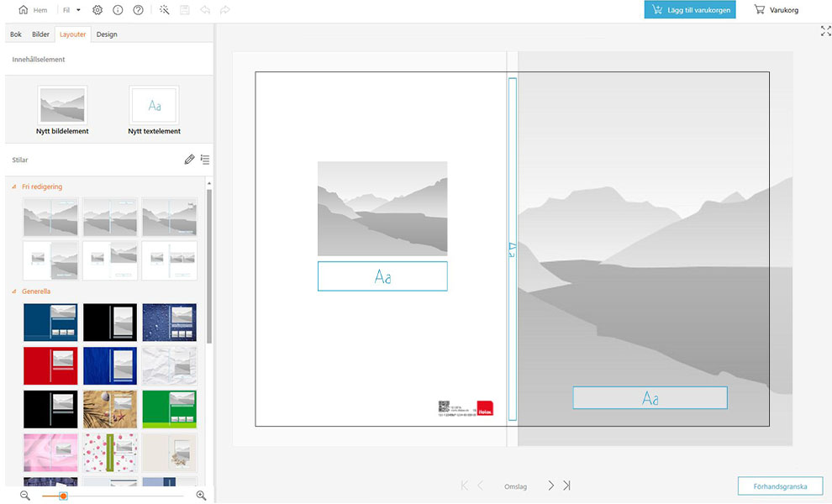The height and width of the screenshot is (504, 832).
Task: Open the Design tab
Action: tap(107, 34)
